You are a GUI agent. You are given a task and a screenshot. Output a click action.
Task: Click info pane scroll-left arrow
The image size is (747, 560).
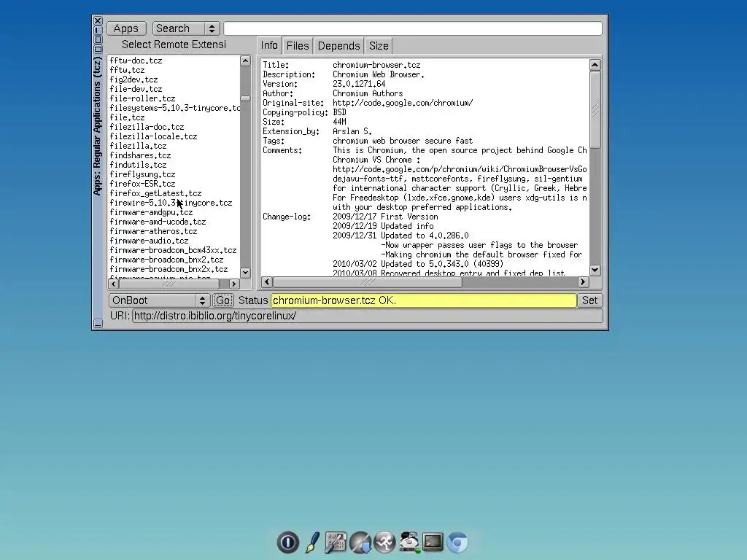point(267,282)
